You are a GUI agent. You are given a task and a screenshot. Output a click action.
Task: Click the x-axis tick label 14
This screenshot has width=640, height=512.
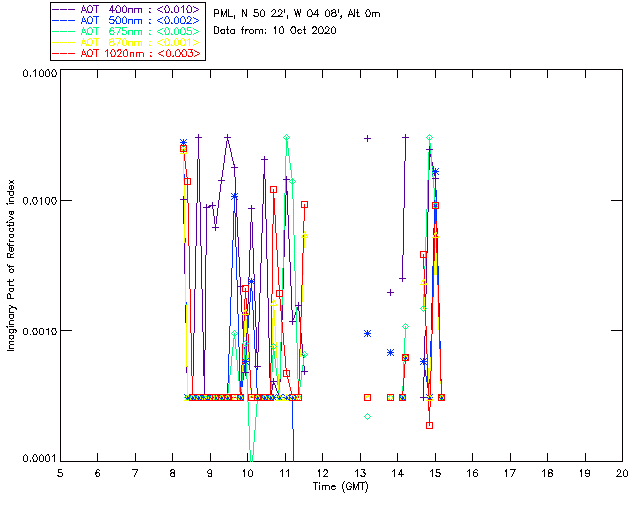[x=398, y=473]
